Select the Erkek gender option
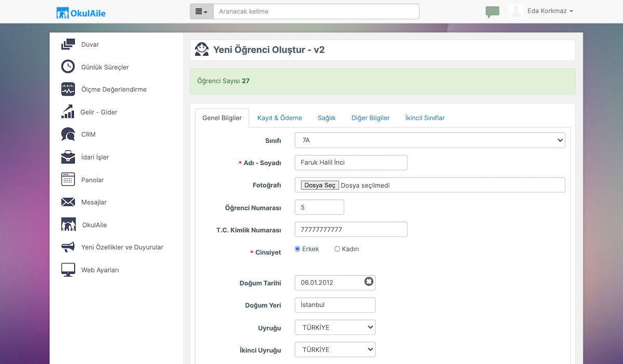Screen dimensions: 623x364 (x=297, y=249)
